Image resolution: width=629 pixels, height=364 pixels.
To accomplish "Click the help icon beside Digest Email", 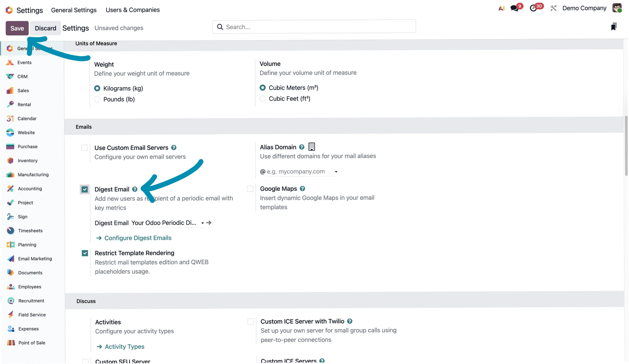I will [135, 189].
